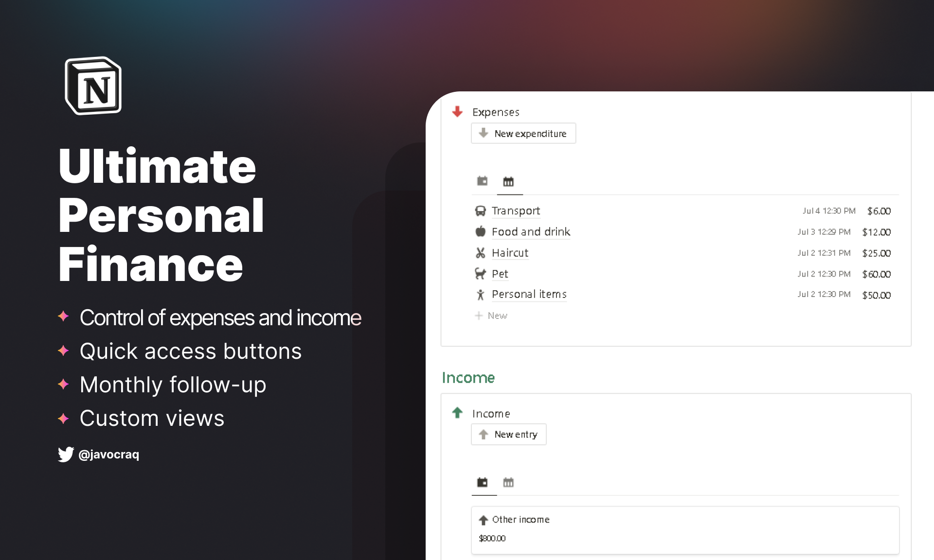Click the red down arrow Expenses icon
Image resolution: width=934 pixels, height=560 pixels.
tap(457, 111)
